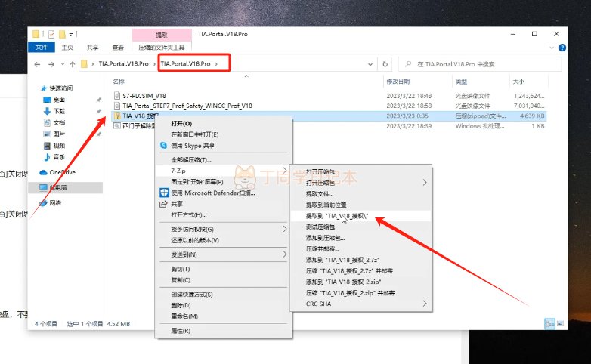
Task: Click the Forward navigation arrow
Action: point(51,64)
